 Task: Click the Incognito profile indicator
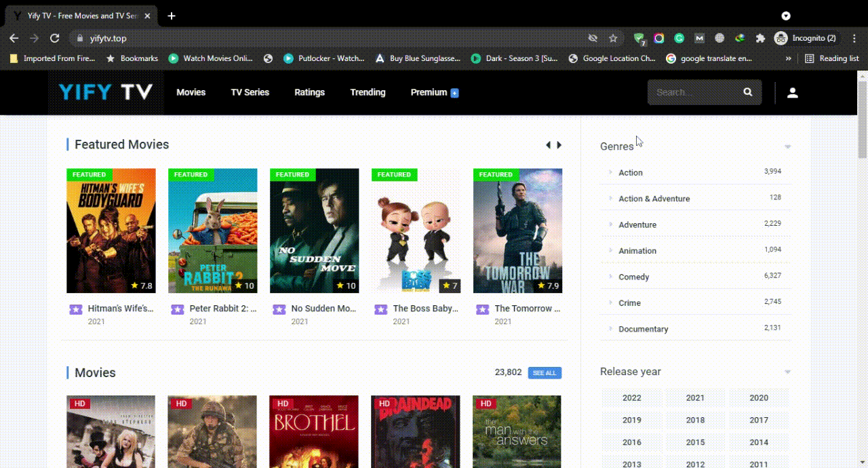(806, 38)
